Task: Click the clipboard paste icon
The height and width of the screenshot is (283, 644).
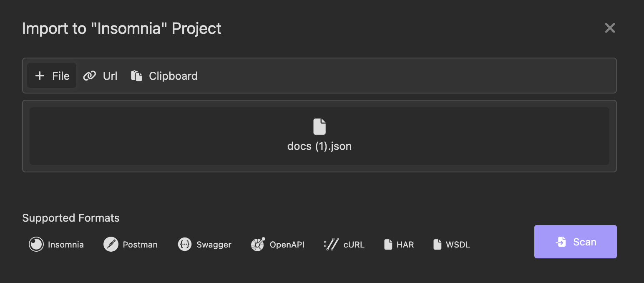Action: pos(136,76)
